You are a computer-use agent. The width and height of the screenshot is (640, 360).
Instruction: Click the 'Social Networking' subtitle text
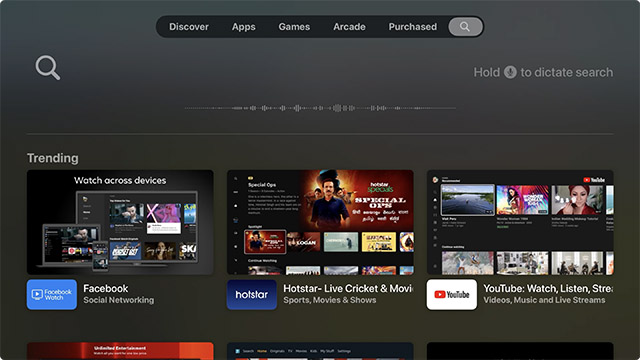[119, 300]
